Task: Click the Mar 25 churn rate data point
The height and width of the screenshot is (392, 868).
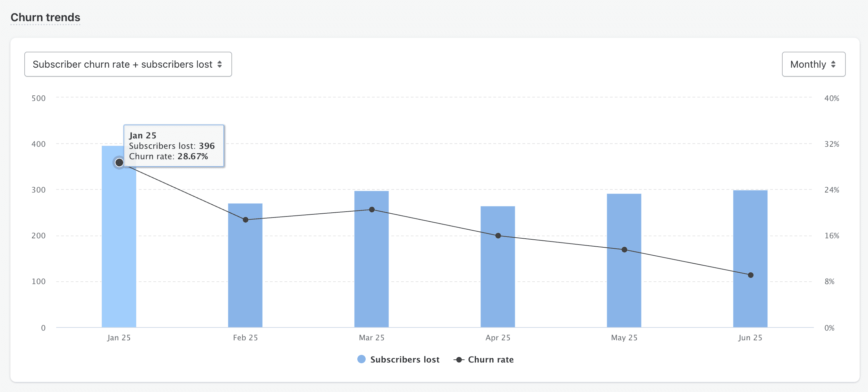Action: pos(372,210)
